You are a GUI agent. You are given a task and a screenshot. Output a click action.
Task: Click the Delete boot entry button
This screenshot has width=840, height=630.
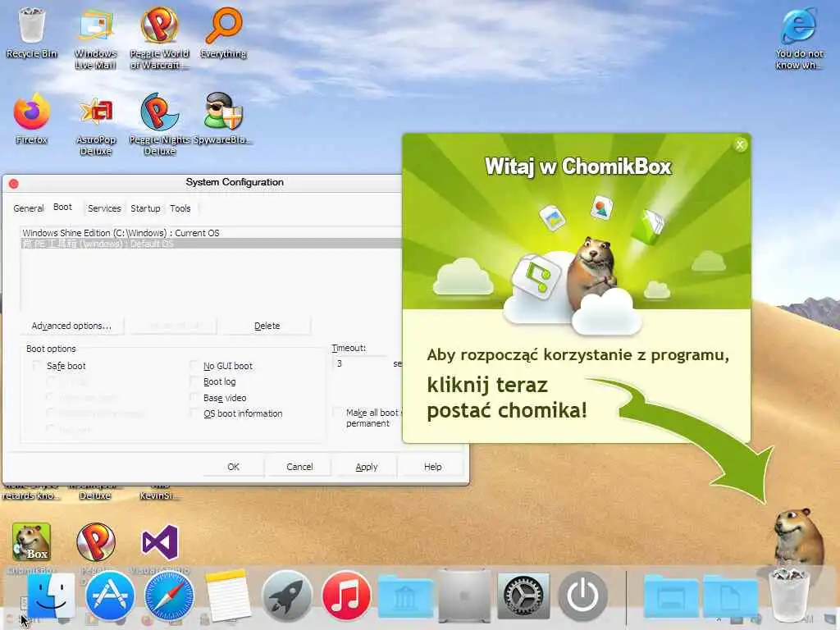point(267,326)
